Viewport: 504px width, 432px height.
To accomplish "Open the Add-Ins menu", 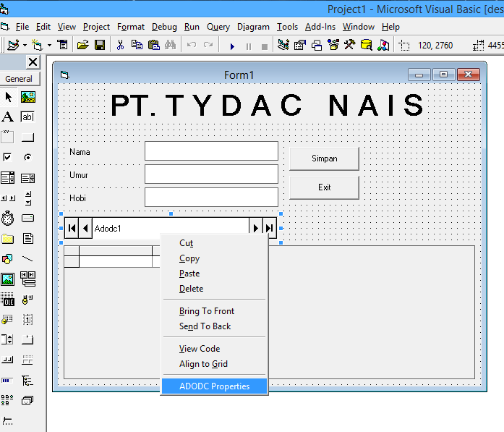I will coord(320,27).
